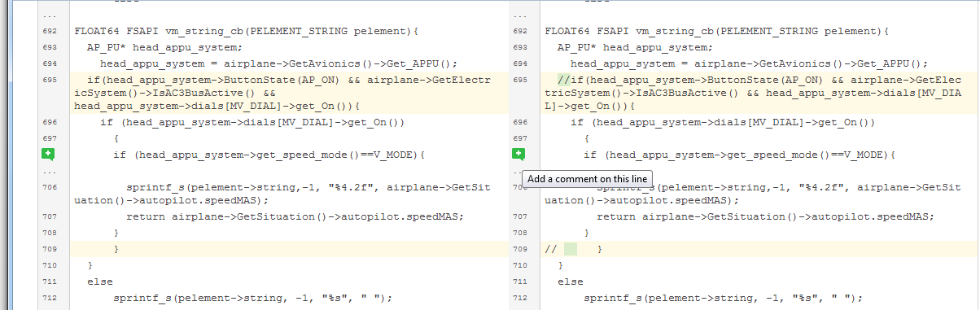Click line number 710 in the right pane
Screen dimensions: 980x310
(x=519, y=265)
